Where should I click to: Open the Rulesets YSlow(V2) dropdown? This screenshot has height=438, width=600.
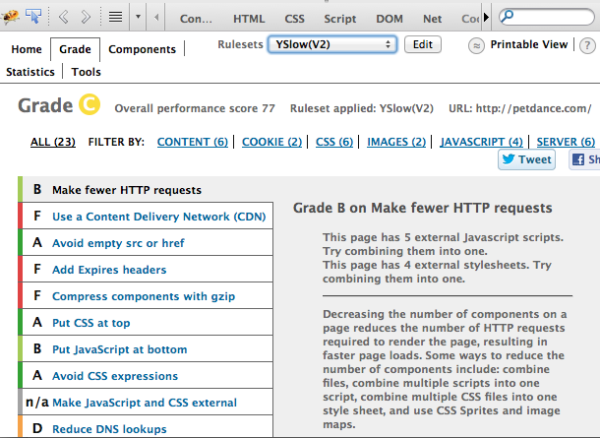332,44
